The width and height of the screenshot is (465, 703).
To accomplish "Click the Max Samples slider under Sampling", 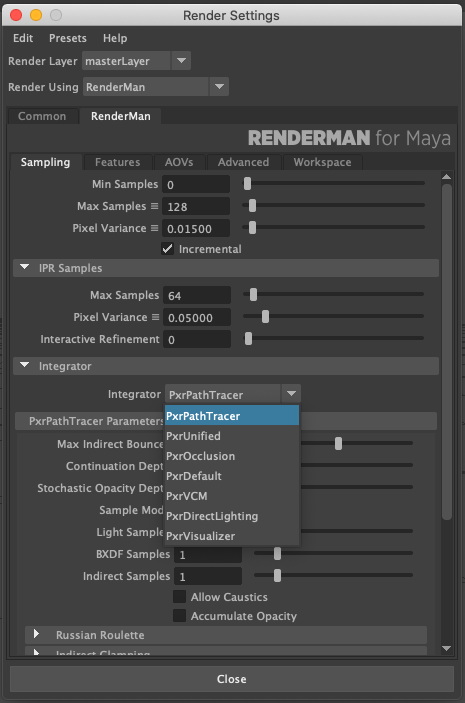I will click(x=252, y=205).
